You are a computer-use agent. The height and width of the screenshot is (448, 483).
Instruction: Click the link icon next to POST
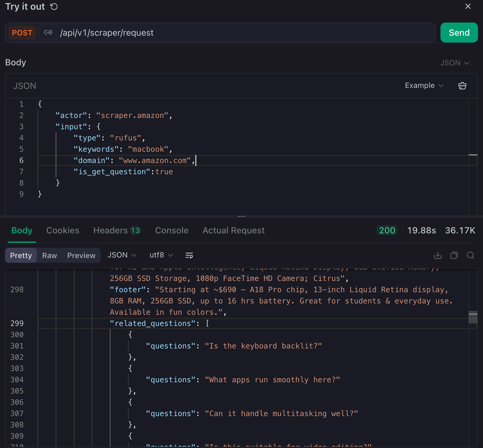coord(48,32)
